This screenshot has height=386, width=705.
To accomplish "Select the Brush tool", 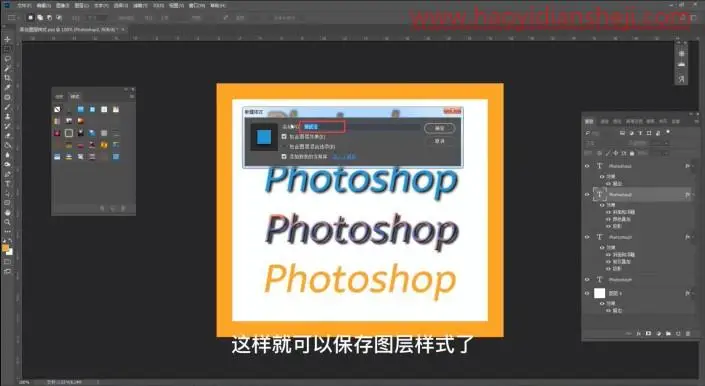I will (7, 107).
